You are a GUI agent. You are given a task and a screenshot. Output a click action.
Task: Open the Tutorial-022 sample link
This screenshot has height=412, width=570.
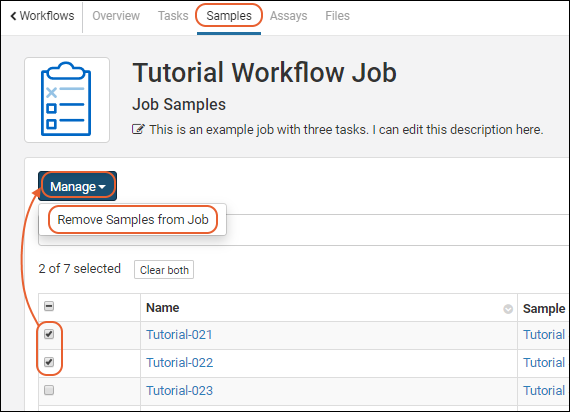coord(180,363)
